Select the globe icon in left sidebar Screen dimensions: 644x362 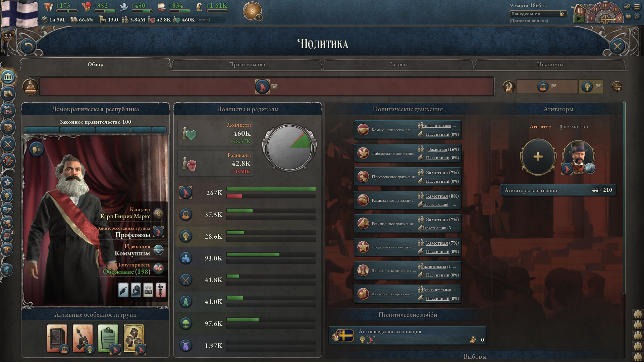click(x=7, y=269)
